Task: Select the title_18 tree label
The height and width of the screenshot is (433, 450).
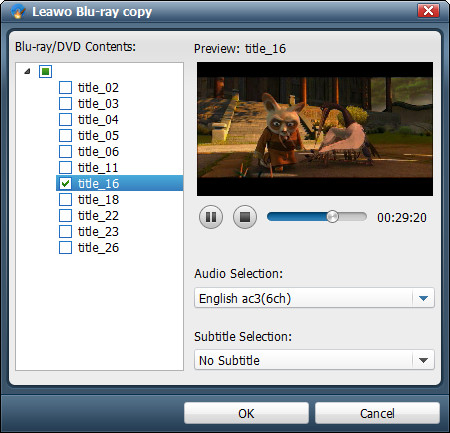Action: pyautogui.click(x=98, y=200)
